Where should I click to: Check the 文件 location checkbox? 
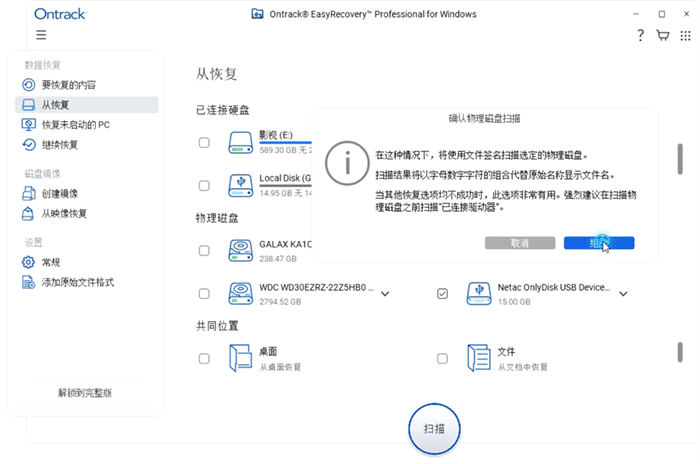pyautogui.click(x=442, y=359)
